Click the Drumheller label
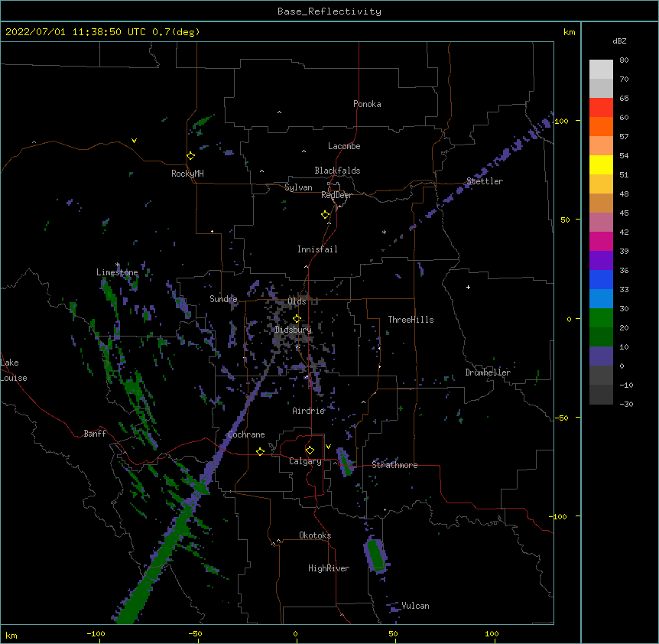Screen dimensions: 659x644 pos(488,372)
